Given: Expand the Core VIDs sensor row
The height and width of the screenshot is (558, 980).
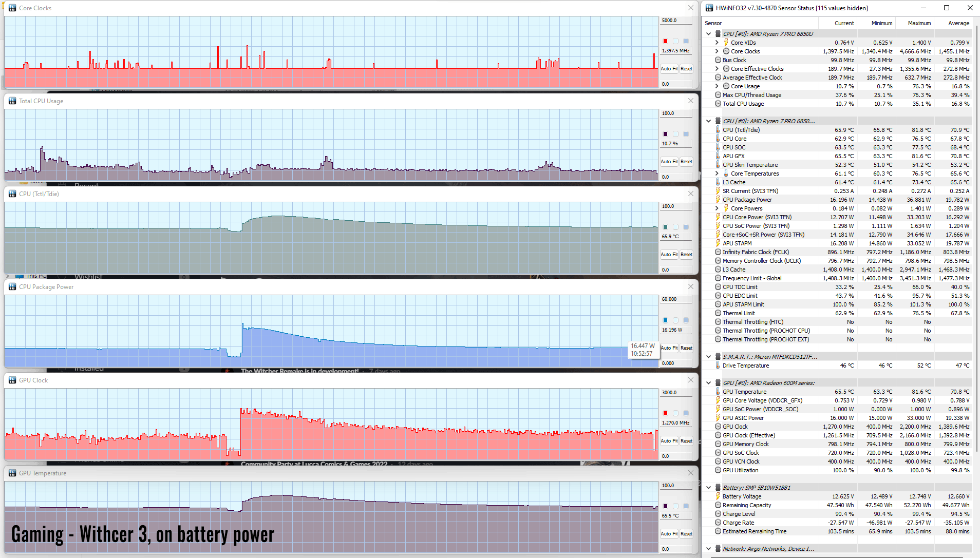Looking at the screenshot, I should point(717,43).
